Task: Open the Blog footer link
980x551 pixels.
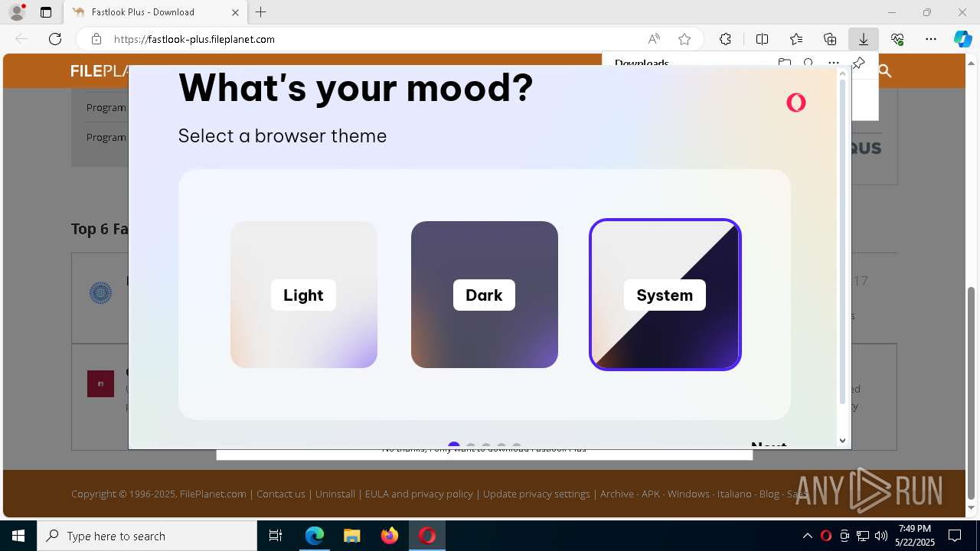Action: pyautogui.click(x=769, y=494)
